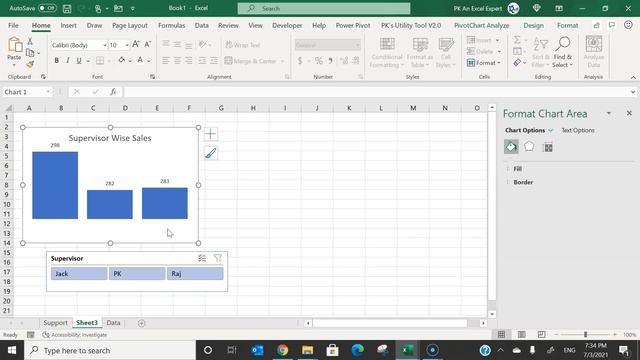Switch to the PivotChart Analyze tab
This screenshot has width=640, height=360.
pos(482,25)
